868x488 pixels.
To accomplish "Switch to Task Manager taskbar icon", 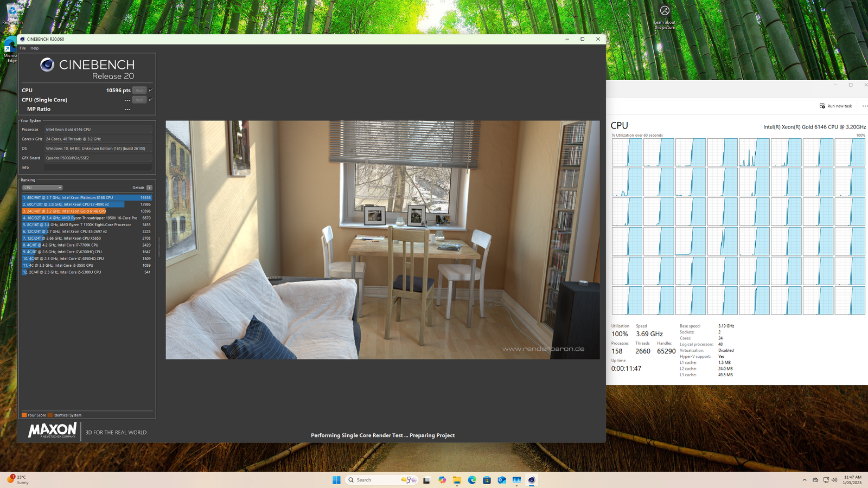I will [516, 480].
